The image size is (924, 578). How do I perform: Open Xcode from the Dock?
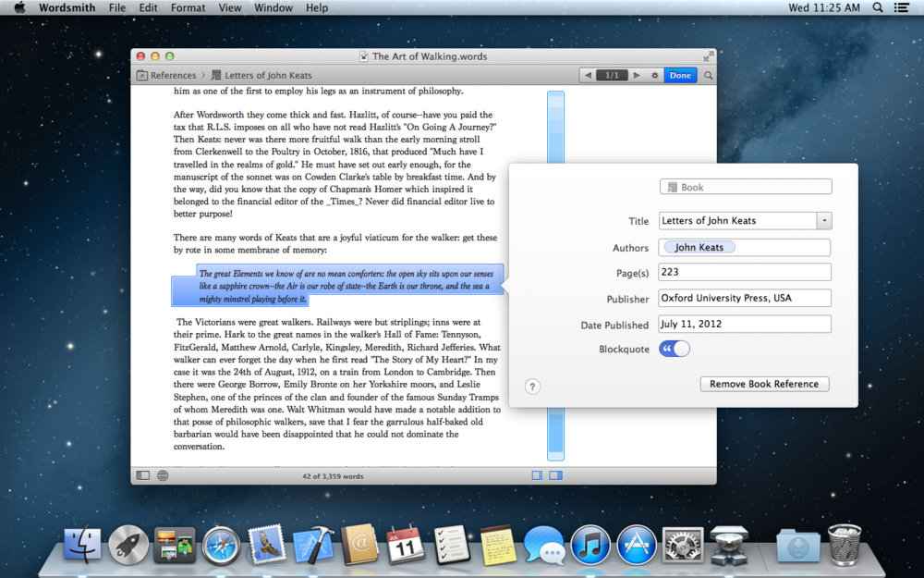tap(313, 545)
